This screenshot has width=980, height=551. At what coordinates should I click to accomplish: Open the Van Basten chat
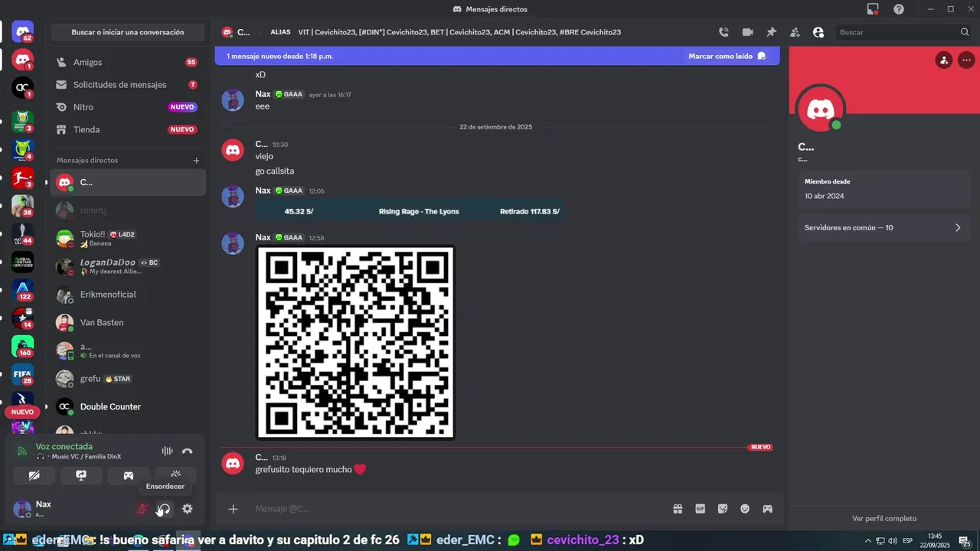[128, 322]
